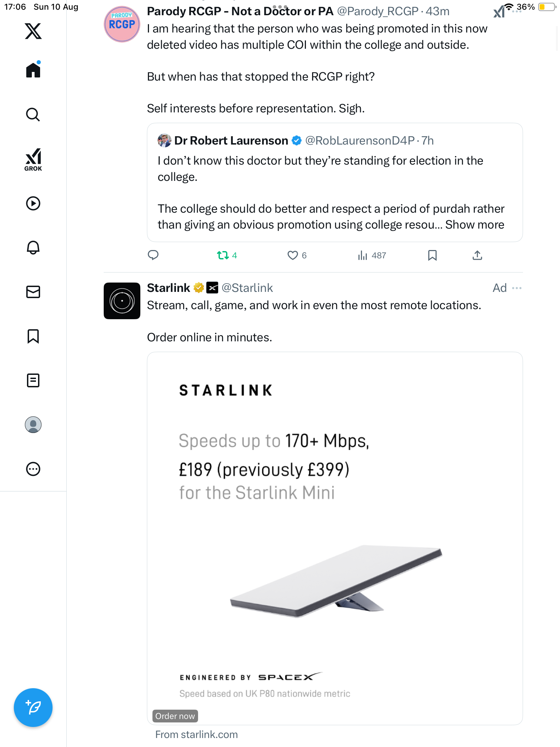Open the Home feed icon
This screenshot has height=747, width=560.
(x=33, y=70)
